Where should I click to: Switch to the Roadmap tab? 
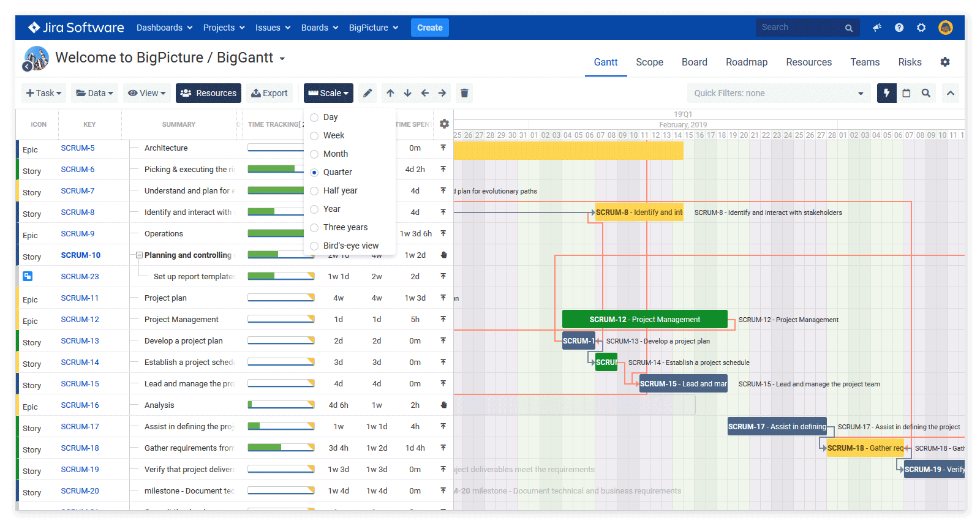pos(746,62)
